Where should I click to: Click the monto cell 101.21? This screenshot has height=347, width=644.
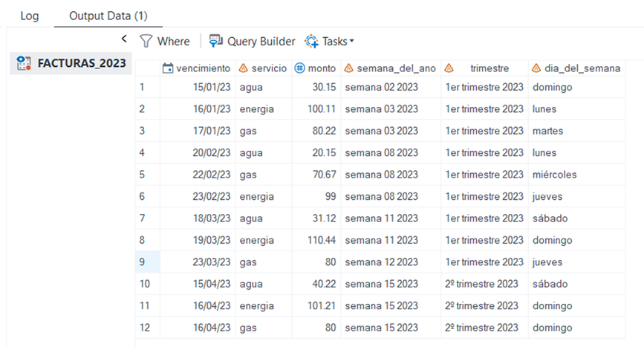pyautogui.click(x=316, y=305)
